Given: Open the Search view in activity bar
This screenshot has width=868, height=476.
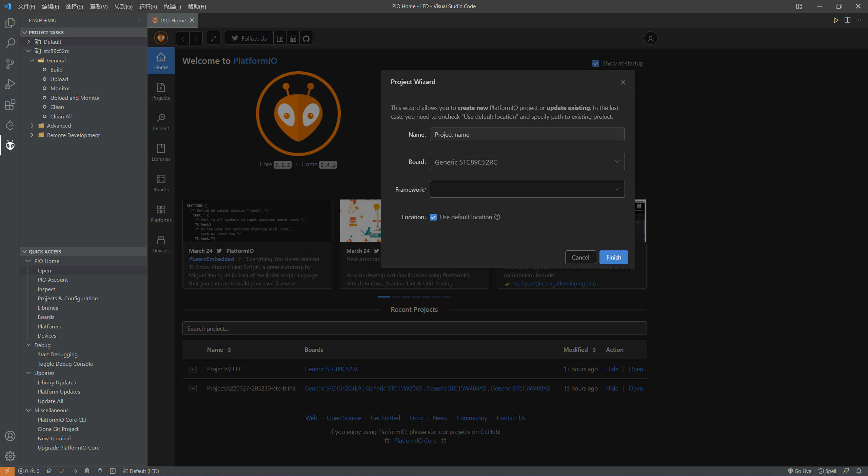Looking at the screenshot, I should 10,43.
